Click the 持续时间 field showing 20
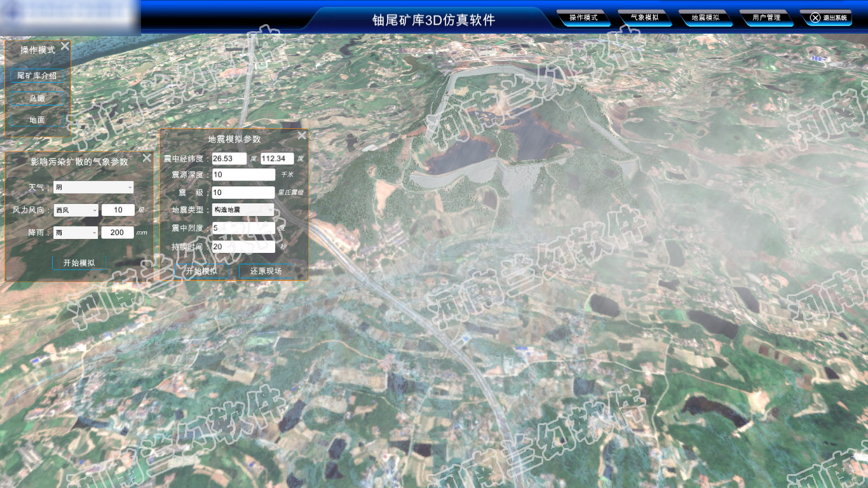 coord(243,247)
